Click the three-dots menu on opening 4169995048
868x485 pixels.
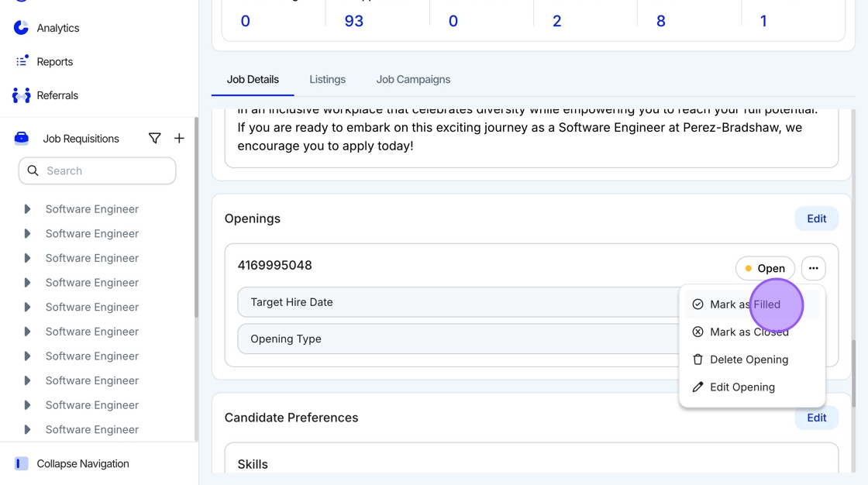(813, 268)
